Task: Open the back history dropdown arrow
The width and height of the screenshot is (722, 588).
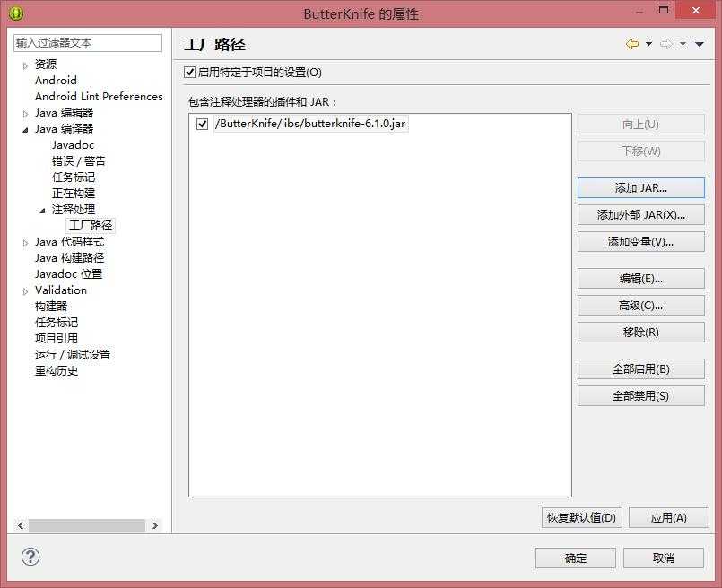Action: coord(648,44)
